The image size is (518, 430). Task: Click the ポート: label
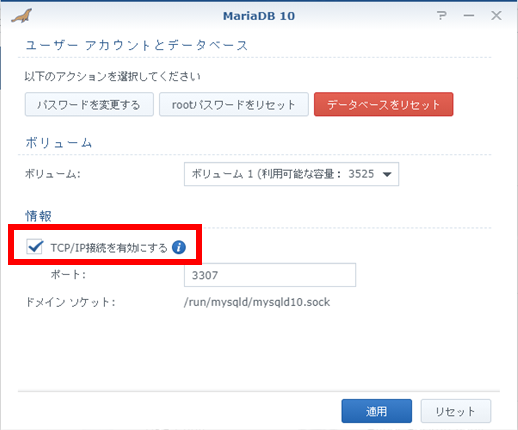(68, 275)
